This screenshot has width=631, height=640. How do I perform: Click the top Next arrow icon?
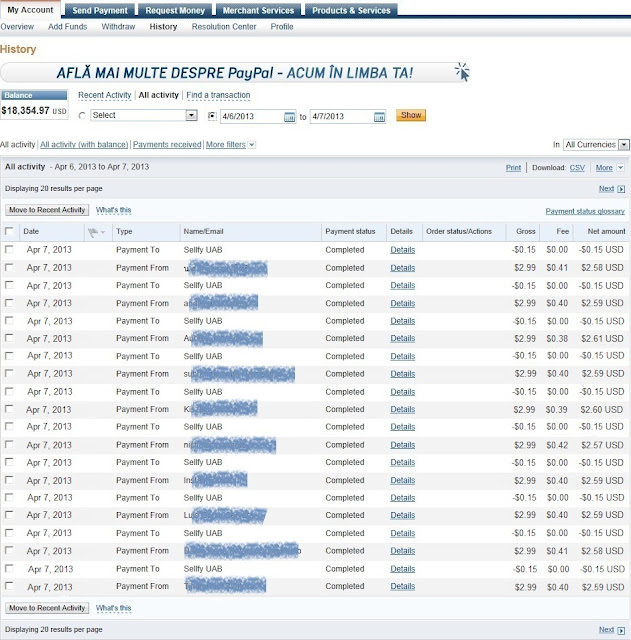(x=621, y=189)
